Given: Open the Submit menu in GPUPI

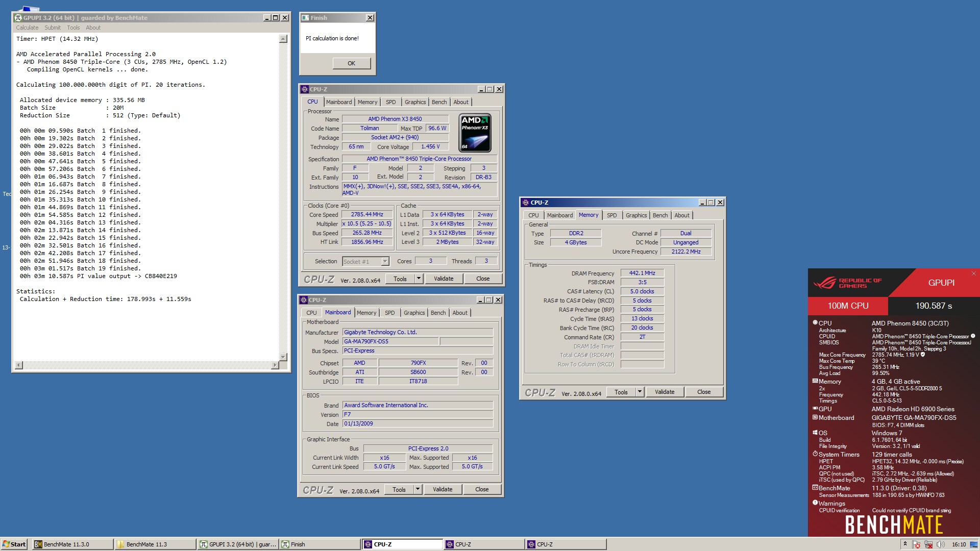Looking at the screenshot, I should coord(53,28).
